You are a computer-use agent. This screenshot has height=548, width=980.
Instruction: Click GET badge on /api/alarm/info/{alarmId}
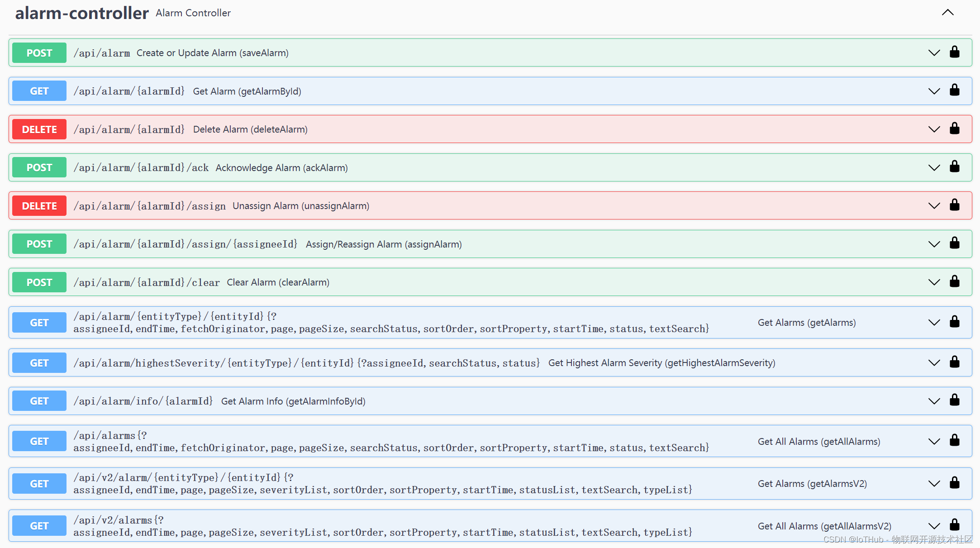pyautogui.click(x=39, y=401)
